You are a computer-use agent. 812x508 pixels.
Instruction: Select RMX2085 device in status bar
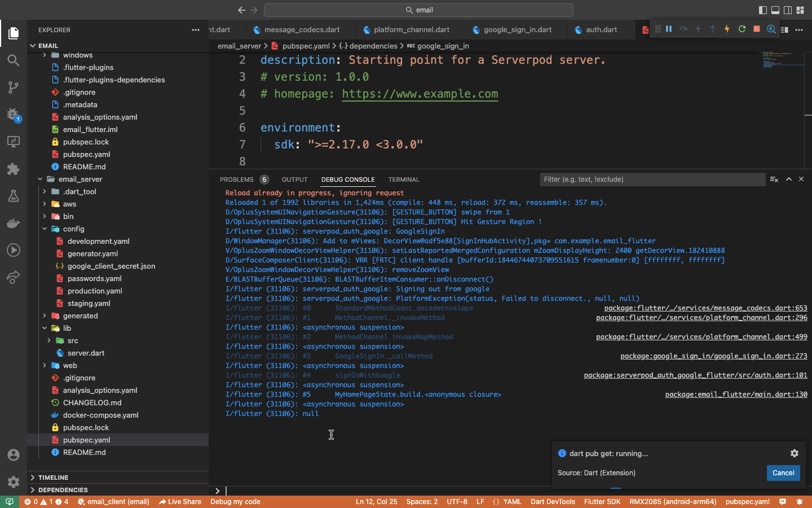673,502
